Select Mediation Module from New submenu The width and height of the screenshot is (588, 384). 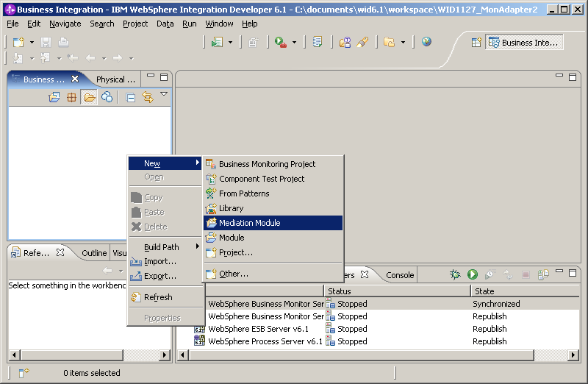pyautogui.click(x=273, y=223)
